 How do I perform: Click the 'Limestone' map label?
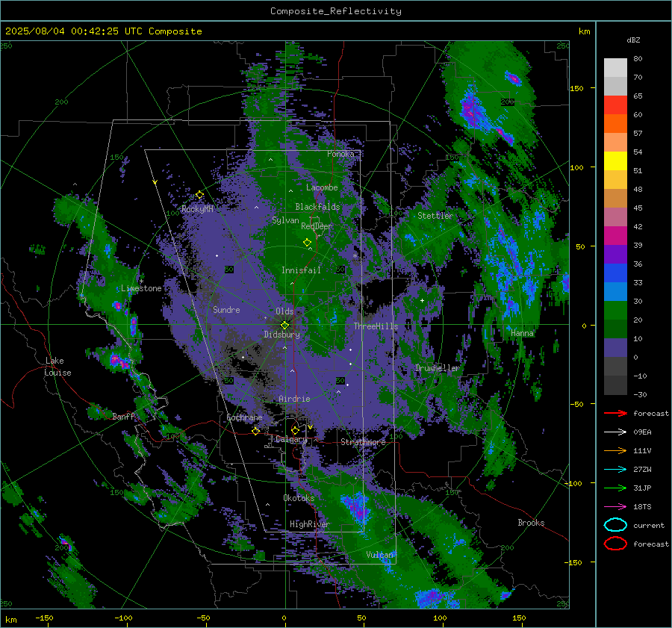click(141, 288)
